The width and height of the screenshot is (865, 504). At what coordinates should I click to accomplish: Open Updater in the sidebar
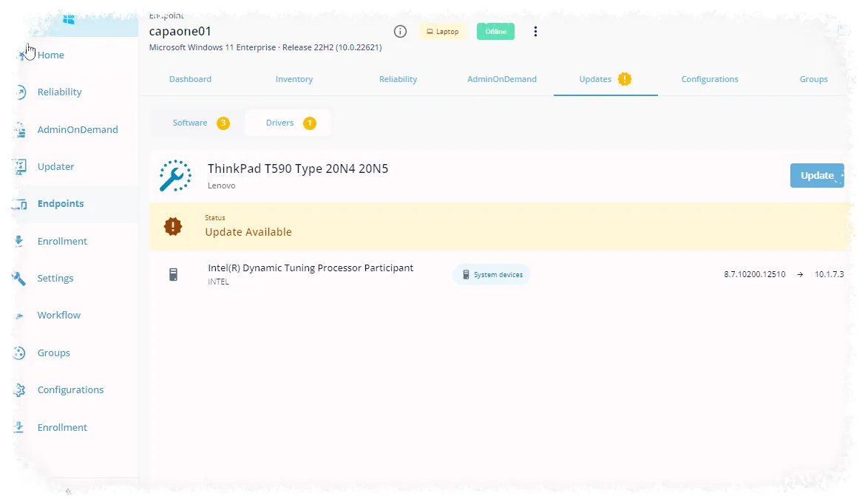click(x=55, y=166)
